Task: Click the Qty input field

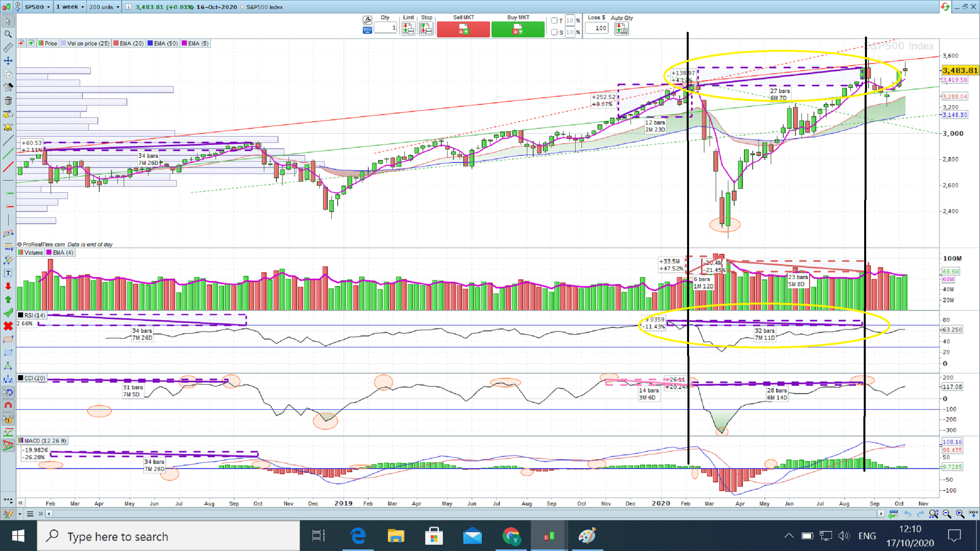Action: tap(385, 27)
